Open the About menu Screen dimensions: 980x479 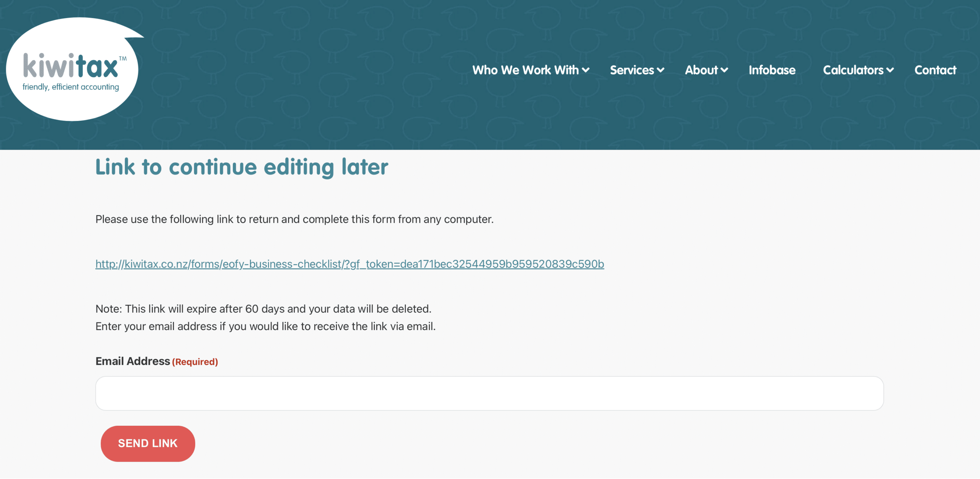click(x=701, y=70)
